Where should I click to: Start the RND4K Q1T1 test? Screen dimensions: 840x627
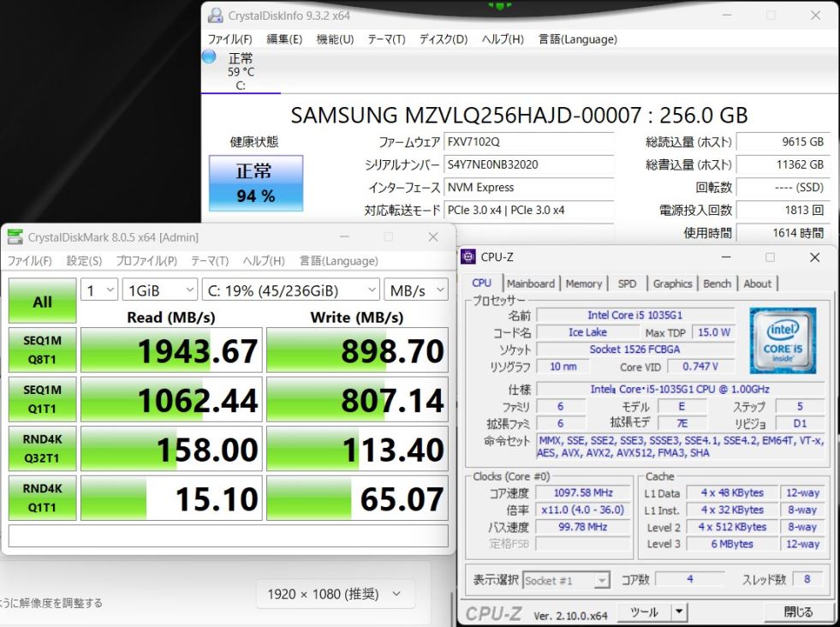tap(42, 498)
